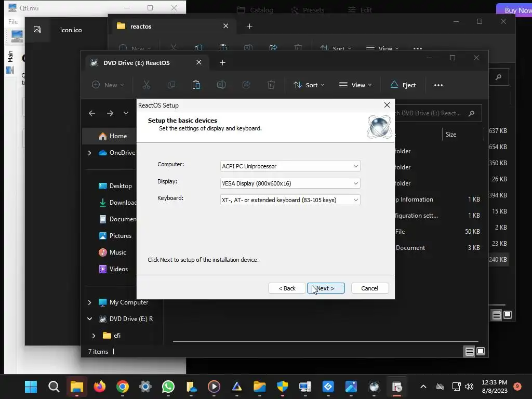The image size is (532, 399).
Task: Go forward in DVD Drive window
Action: pos(110,113)
